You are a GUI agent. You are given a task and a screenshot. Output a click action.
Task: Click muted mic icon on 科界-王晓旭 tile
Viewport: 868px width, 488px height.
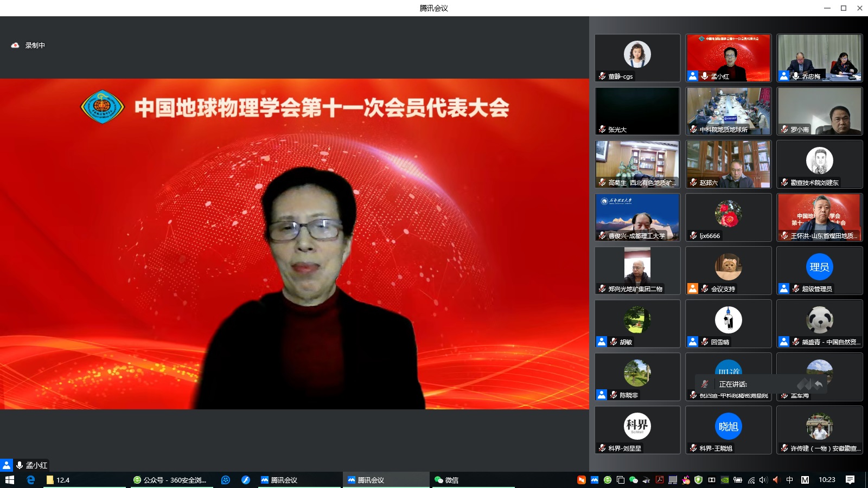(693, 448)
